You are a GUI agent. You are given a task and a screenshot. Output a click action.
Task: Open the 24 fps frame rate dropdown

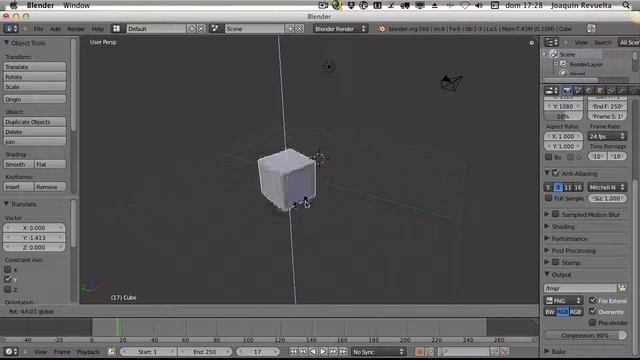(607, 136)
